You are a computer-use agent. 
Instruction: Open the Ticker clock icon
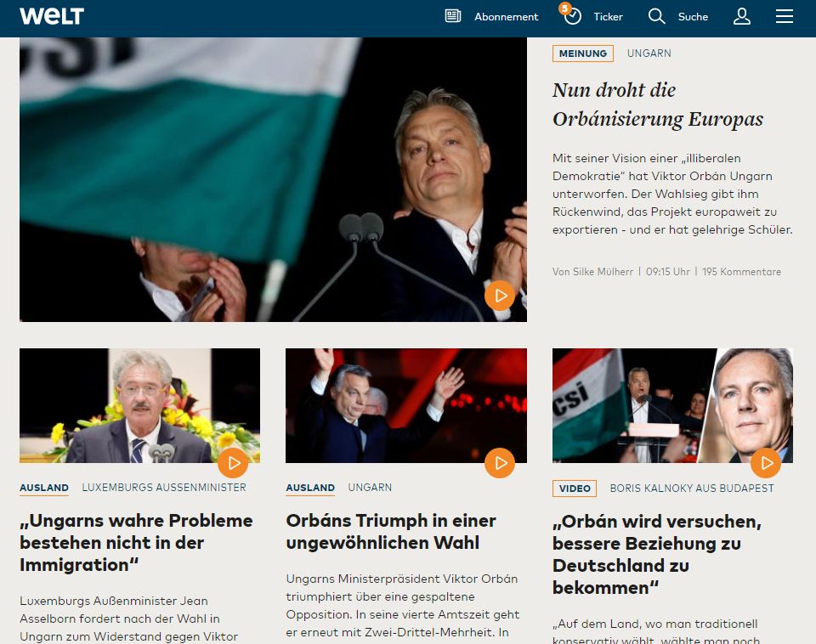point(572,16)
